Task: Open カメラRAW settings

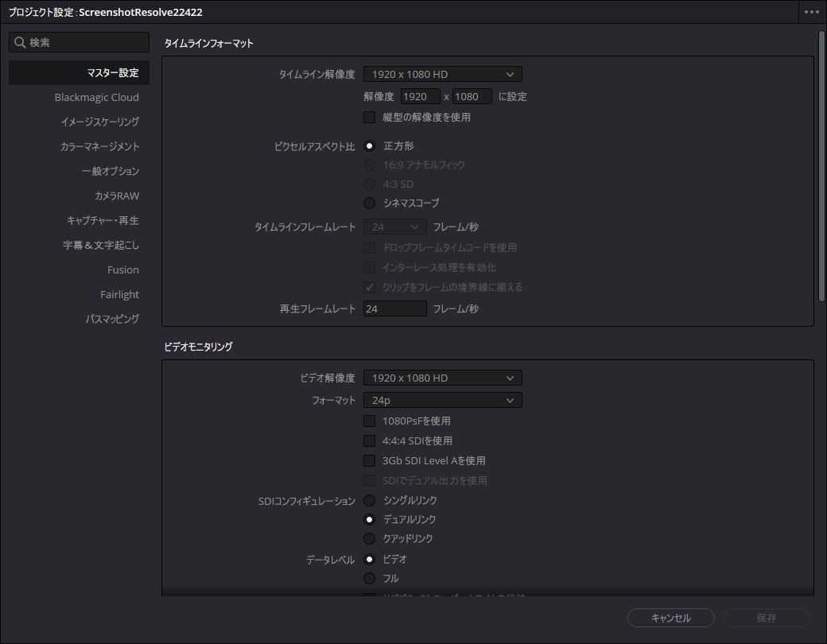Action: (117, 196)
